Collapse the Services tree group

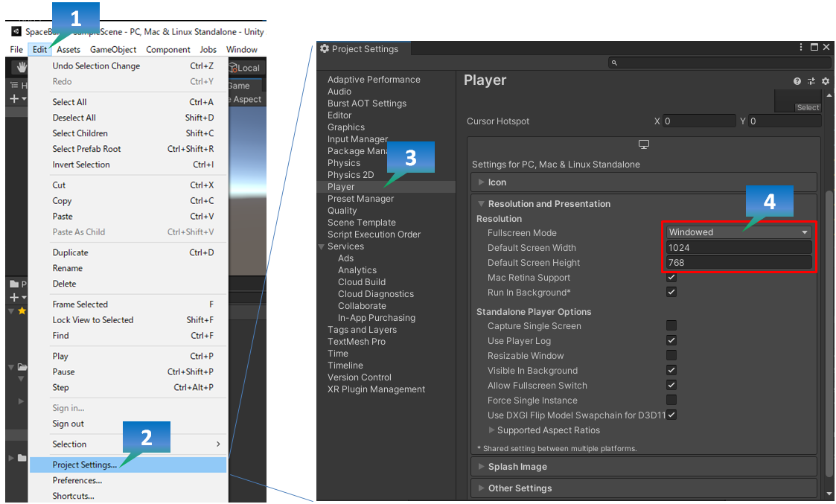pos(322,246)
